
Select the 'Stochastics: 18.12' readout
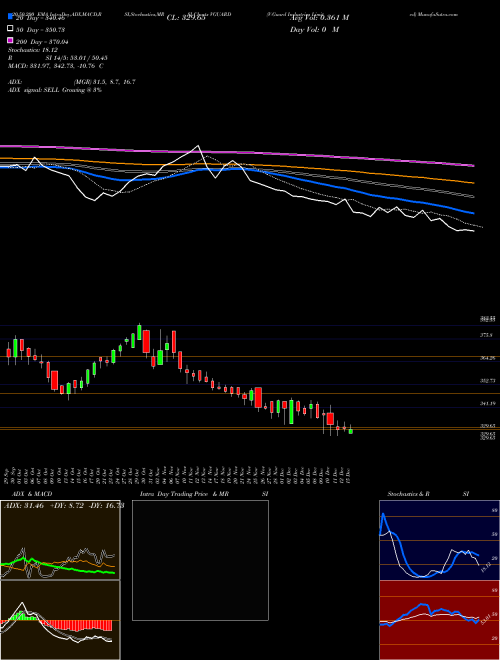pyautogui.click(x=34, y=50)
